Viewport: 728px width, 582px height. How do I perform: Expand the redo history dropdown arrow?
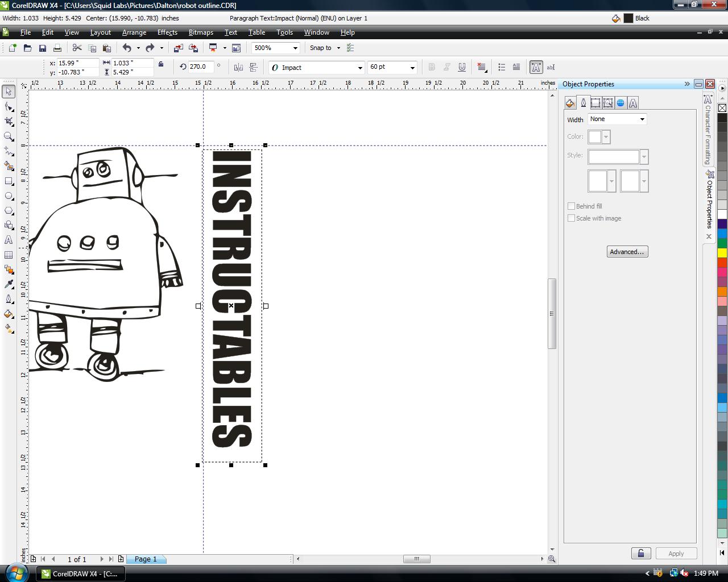(x=162, y=48)
